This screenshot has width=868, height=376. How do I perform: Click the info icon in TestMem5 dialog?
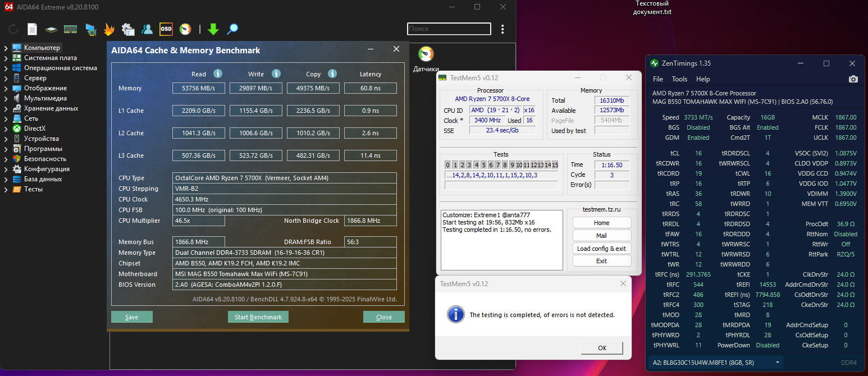tap(456, 314)
